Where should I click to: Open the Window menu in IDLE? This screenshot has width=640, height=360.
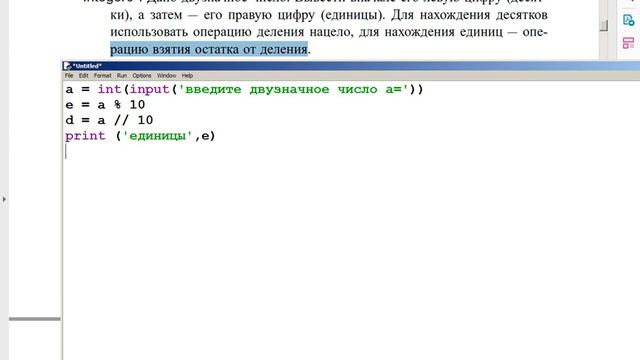[167, 76]
